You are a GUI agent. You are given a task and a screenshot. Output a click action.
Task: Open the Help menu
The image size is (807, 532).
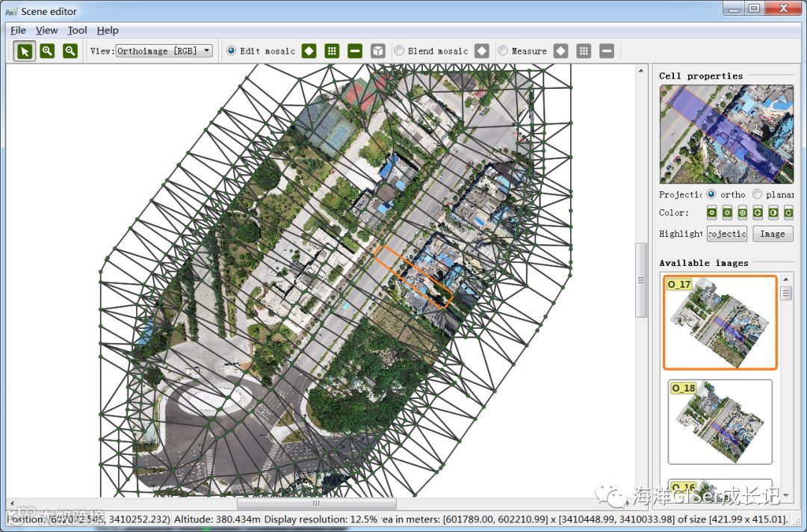(x=108, y=31)
